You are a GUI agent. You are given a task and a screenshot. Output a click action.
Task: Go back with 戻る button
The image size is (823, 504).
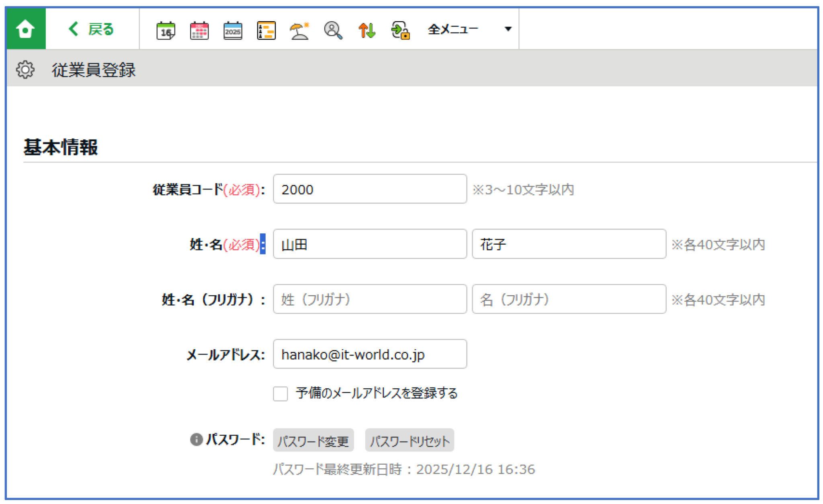point(92,29)
